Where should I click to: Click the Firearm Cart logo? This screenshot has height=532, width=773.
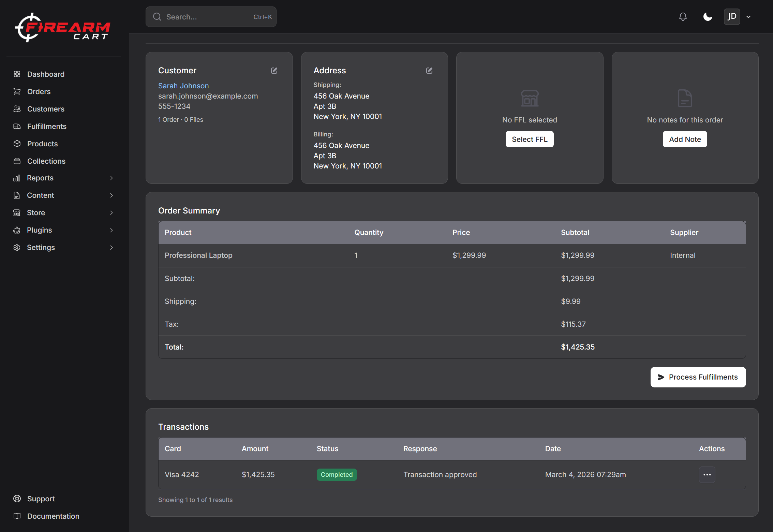[63, 28]
